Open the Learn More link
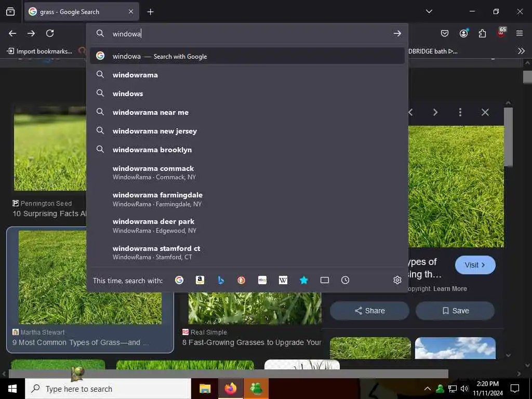 450,289
